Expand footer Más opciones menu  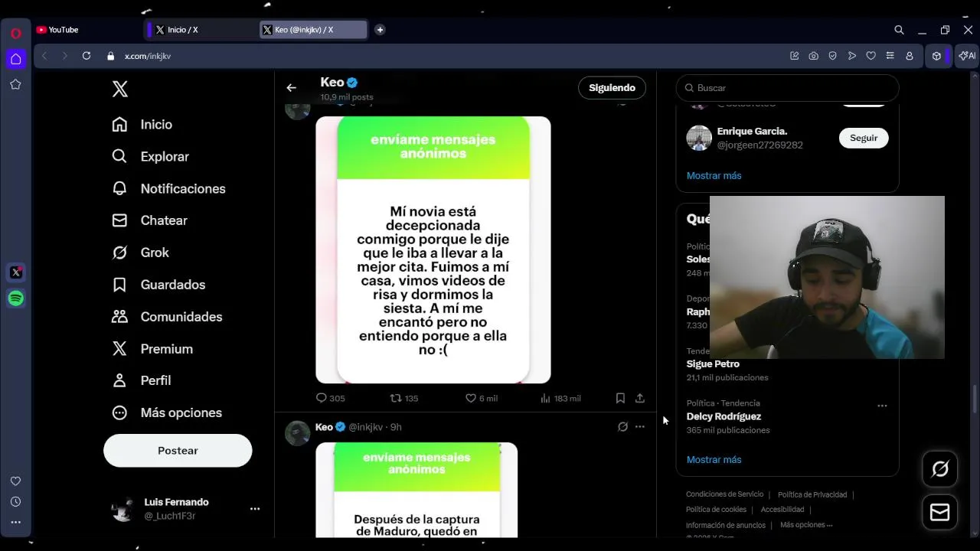click(806, 525)
